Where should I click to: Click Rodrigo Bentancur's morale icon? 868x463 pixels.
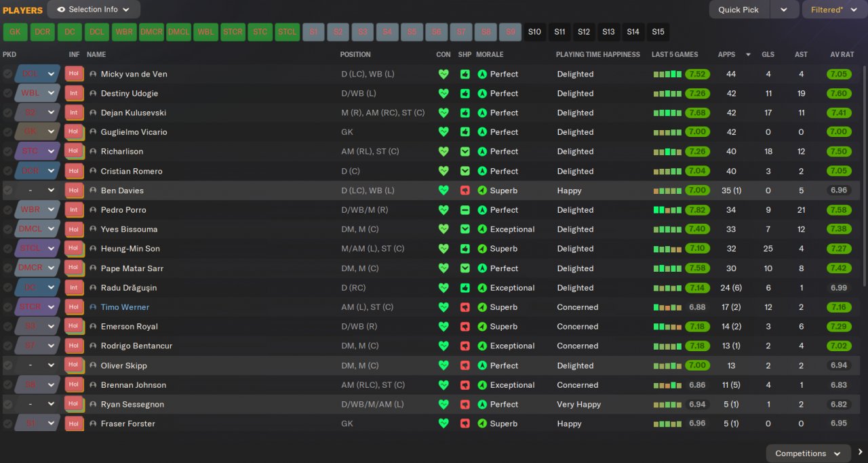coord(482,346)
